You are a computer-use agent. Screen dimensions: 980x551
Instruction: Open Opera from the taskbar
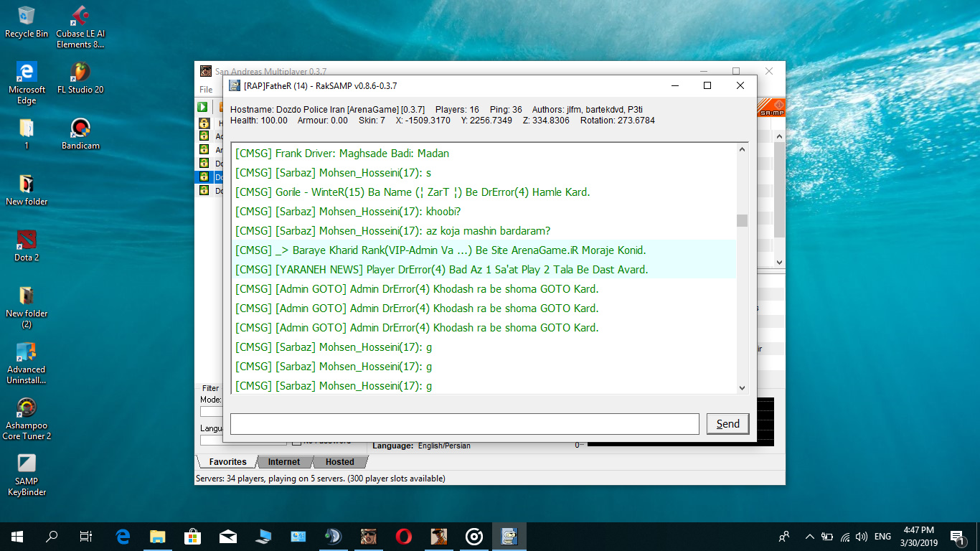404,536
